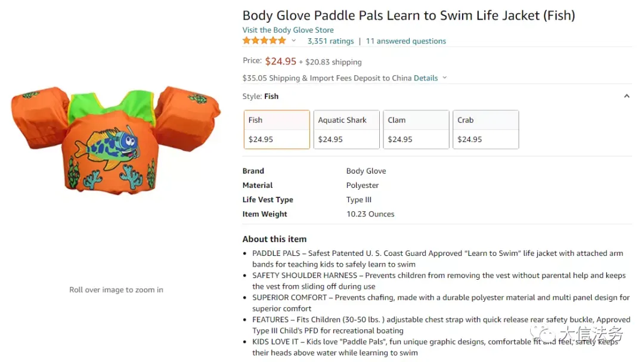Select the Fish style option
The image size is (644, 362).
click(277, 129)
